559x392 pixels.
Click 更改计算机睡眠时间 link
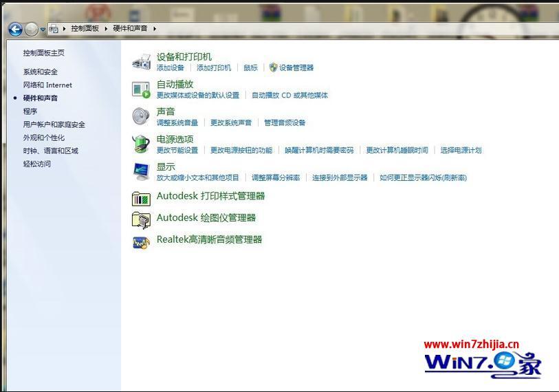(397, 150)
